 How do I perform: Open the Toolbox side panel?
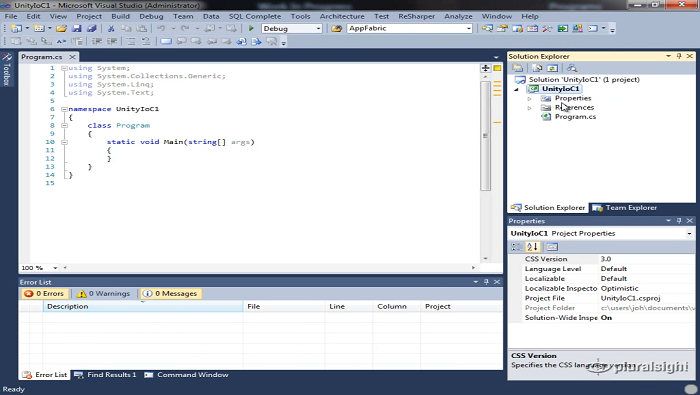pos(7,70)
